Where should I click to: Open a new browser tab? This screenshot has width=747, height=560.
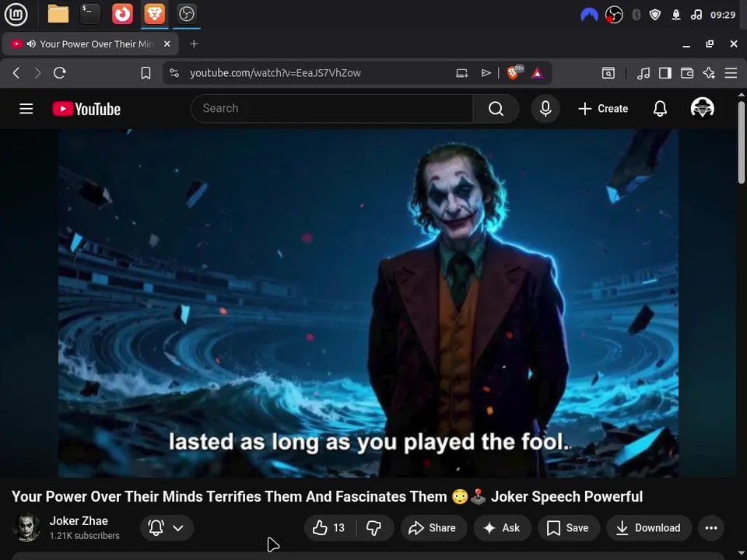194,44
